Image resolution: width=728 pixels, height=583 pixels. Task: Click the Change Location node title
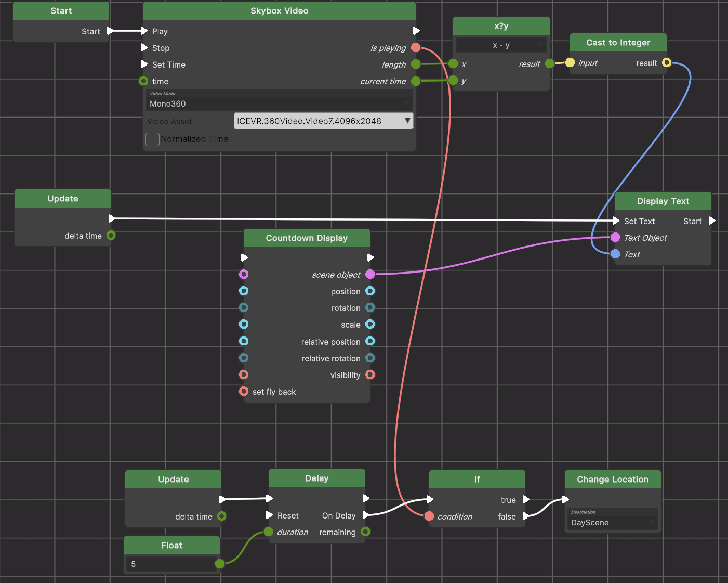coord(613,480)
